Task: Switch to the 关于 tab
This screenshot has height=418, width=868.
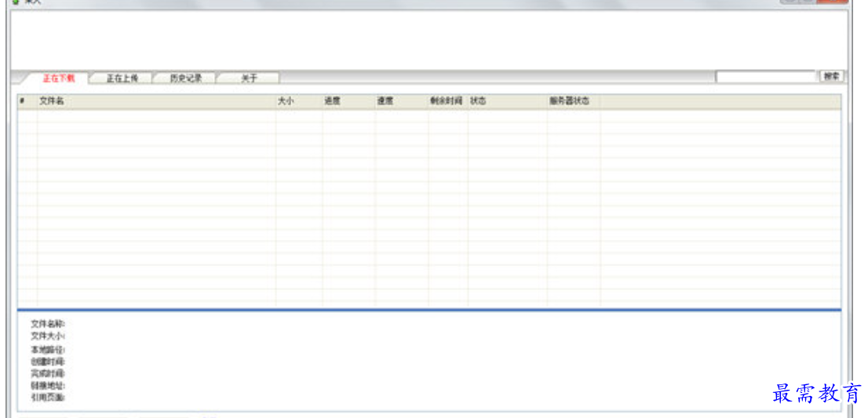Action: coord(249,78)
